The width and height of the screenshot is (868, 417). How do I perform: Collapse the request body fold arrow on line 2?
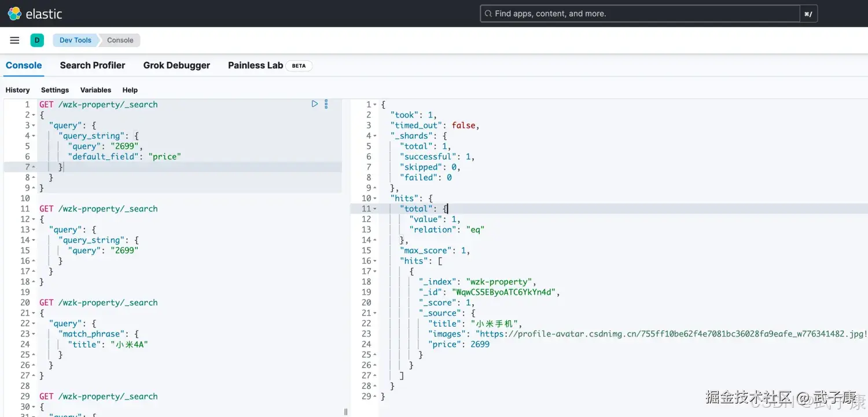(35, 115)
